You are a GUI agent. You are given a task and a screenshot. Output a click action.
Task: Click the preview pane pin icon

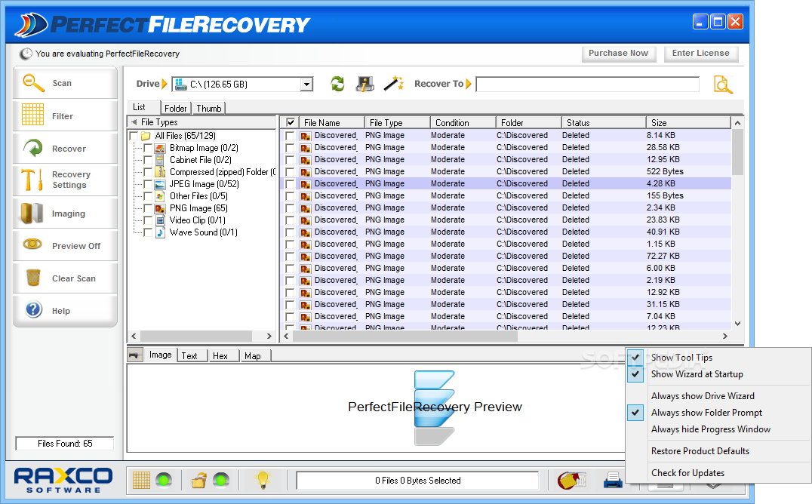coord(134,355)
